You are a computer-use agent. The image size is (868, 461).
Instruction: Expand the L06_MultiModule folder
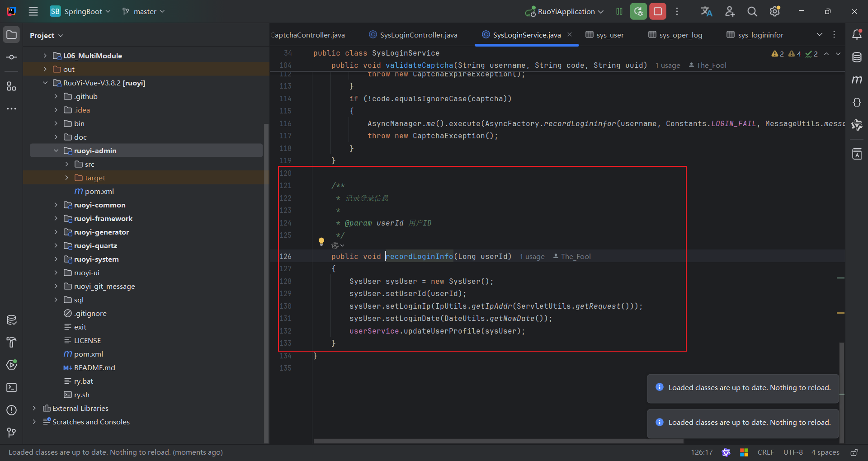45,56
